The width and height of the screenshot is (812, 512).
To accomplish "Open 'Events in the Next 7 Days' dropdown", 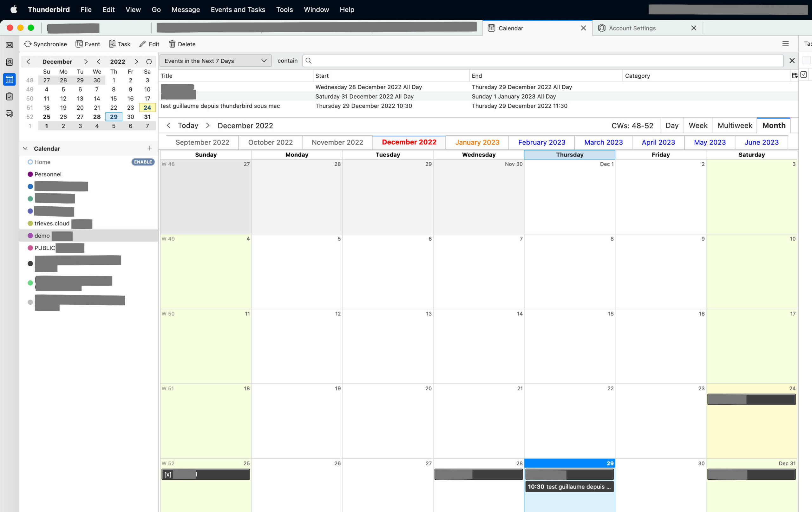I will [x=215, y=61].
